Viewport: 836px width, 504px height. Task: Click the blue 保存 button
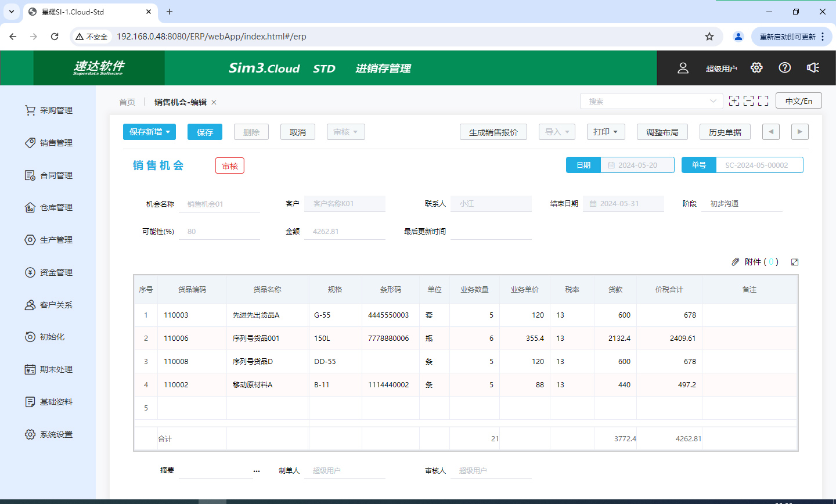coord(205,132)
